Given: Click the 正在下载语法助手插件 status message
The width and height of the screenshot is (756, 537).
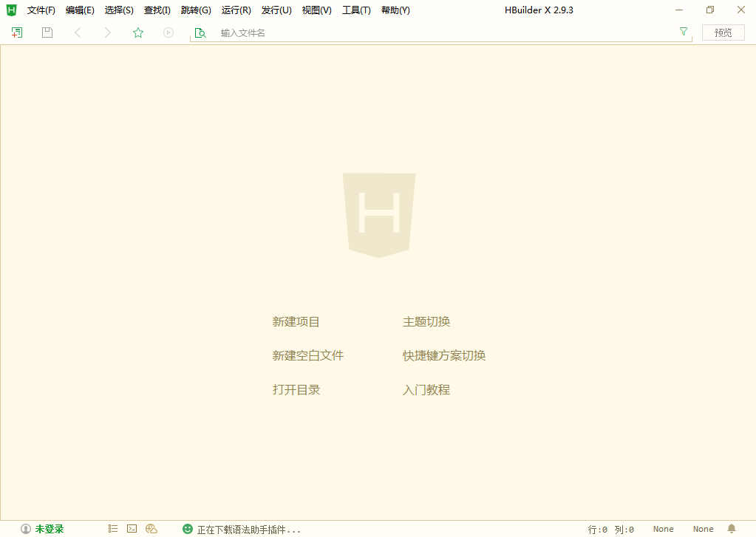Looking at the screenshot, I should point(249,530).
